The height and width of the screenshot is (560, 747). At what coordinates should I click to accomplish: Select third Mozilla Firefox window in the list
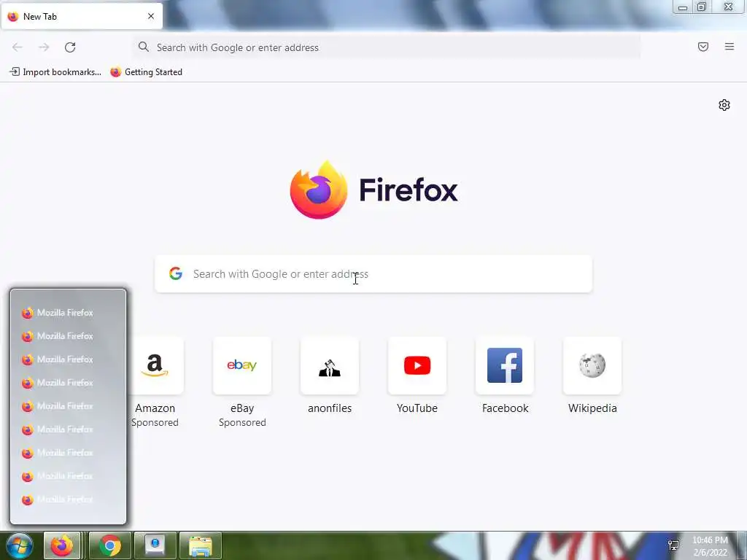point(68,359)
